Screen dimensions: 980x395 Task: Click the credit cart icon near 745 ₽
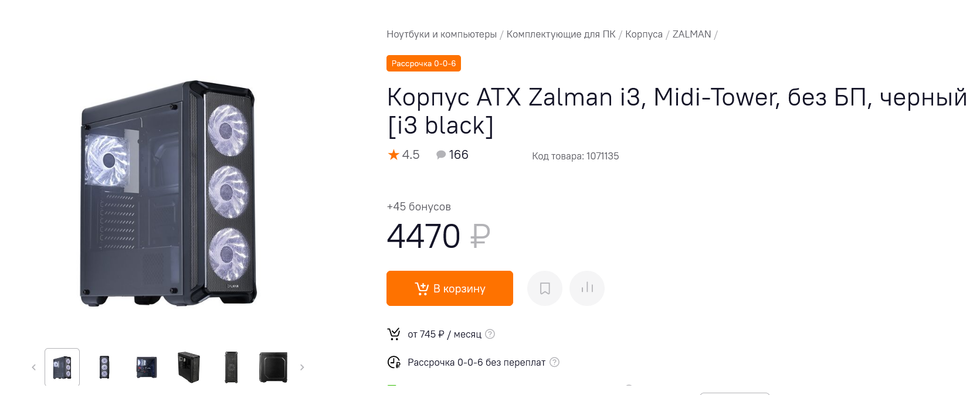point(394,334)
